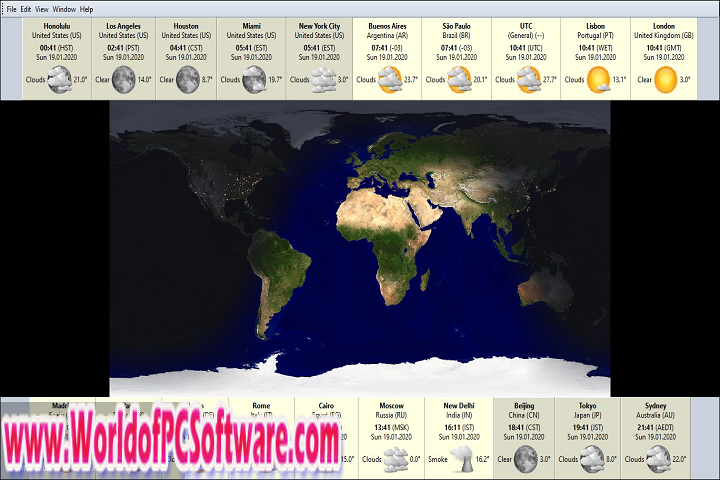Click the London clear sun icon

point(665,79)
